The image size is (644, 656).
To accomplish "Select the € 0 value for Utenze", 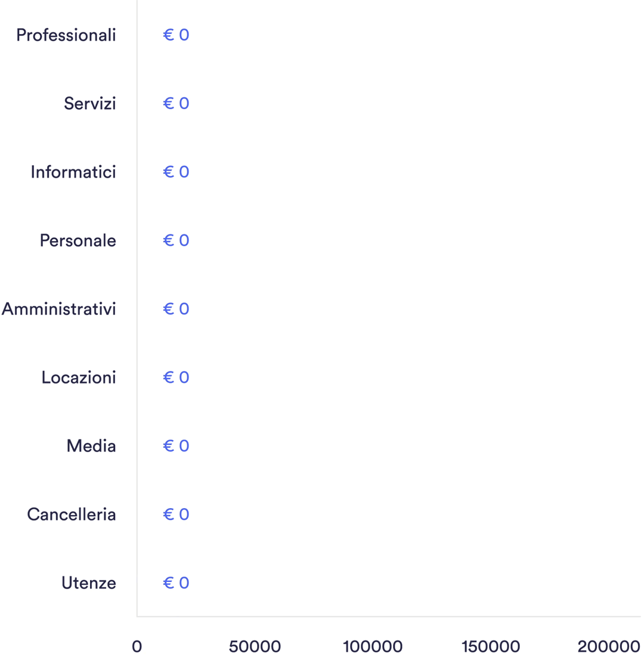I will click(176, 583).
